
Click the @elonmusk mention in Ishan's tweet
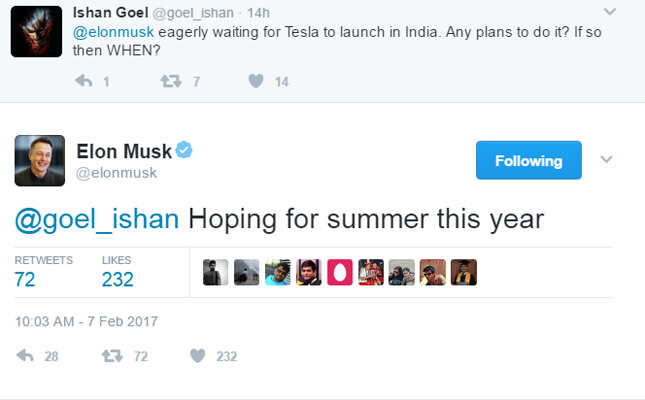(x=109, y=31)
